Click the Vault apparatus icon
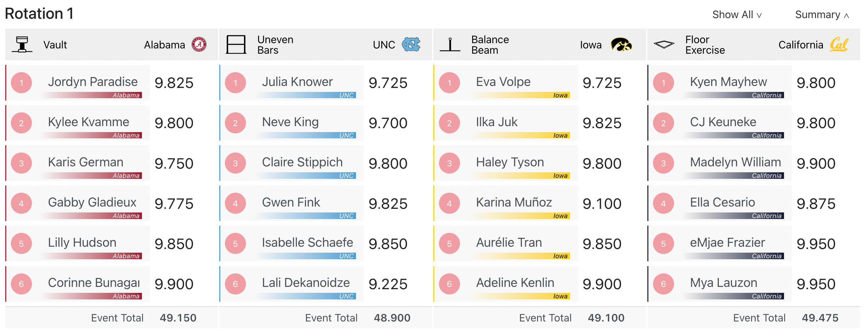The image size is (868, 334). click(22, 44)
